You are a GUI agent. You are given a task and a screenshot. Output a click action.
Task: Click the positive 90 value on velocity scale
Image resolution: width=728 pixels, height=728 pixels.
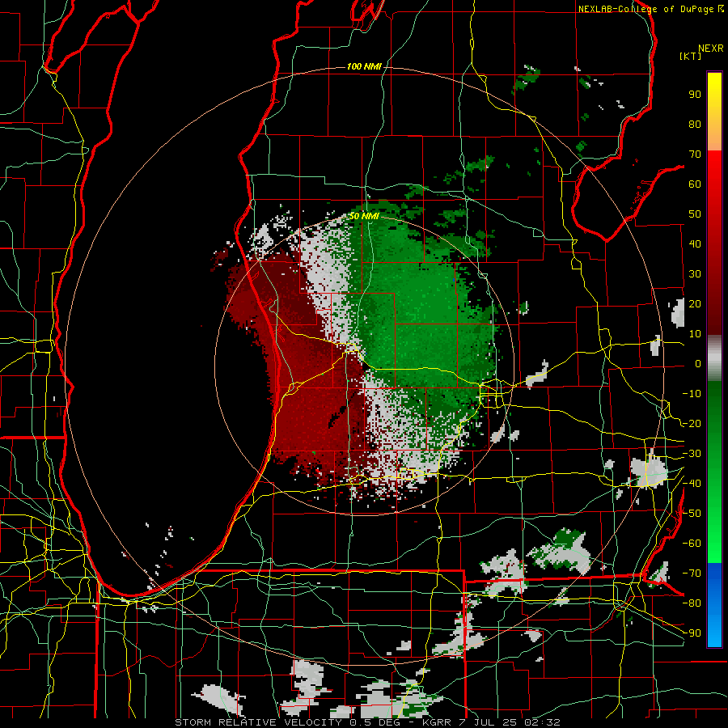[x=695, y=95]
